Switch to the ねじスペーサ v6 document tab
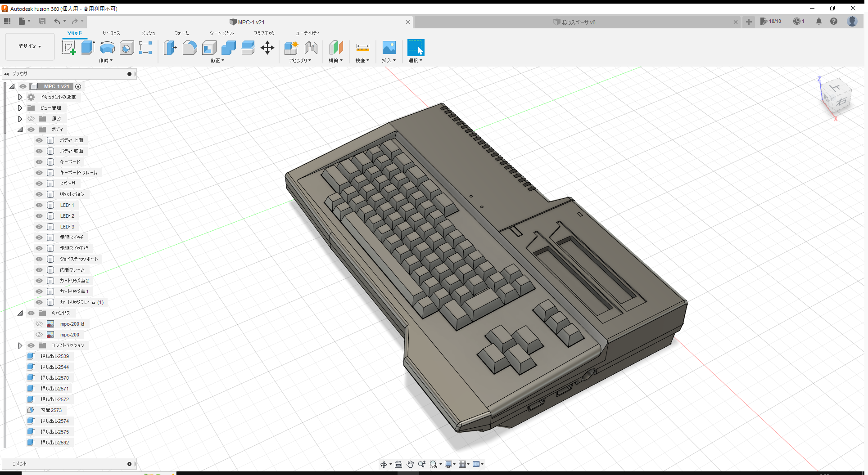Viewport: 868px width, 475px height. [x=574, y=22]
